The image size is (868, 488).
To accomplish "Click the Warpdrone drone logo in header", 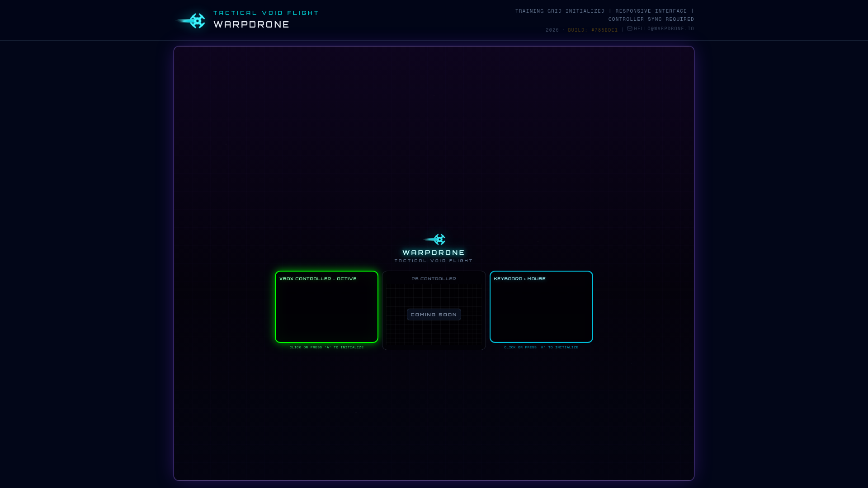I will [x=190, y=21].
